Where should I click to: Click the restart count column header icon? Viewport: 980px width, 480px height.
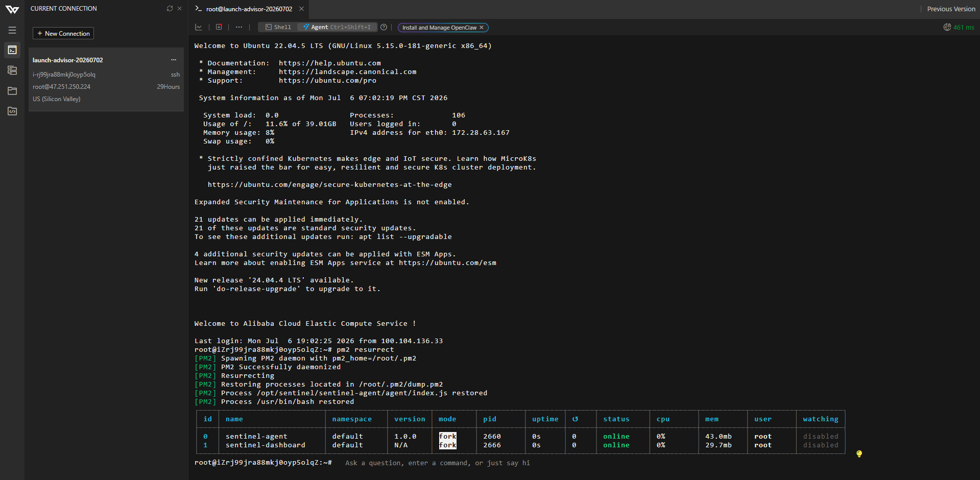pos(576,419)
